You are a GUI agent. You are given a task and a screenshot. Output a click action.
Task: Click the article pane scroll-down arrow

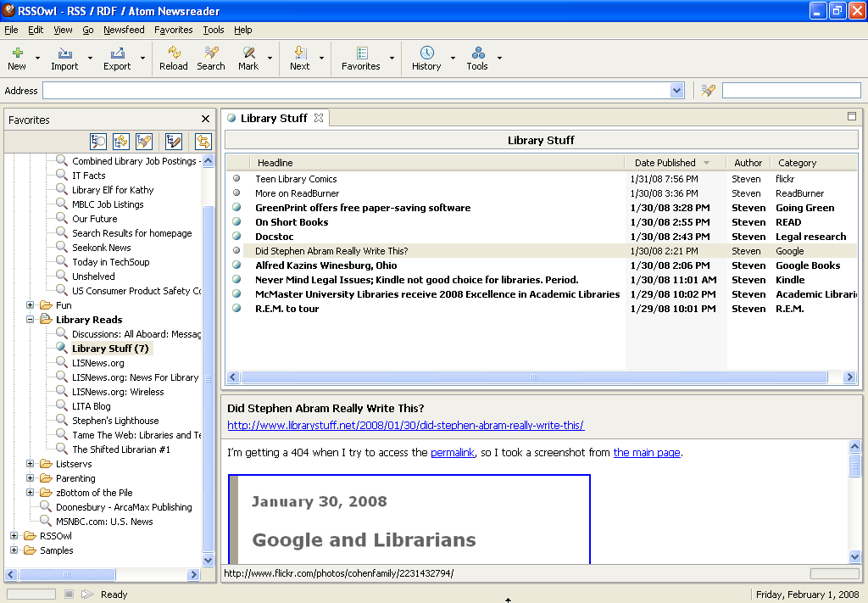[x=854, y=557]
